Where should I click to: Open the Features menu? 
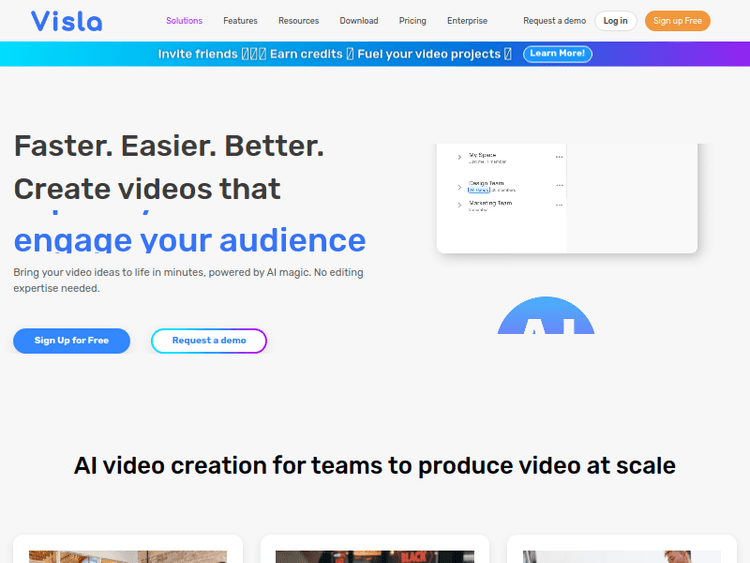240,21
